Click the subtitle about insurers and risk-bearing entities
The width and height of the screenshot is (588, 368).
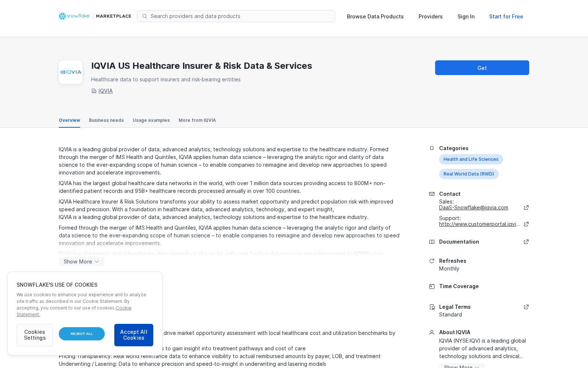166,79
